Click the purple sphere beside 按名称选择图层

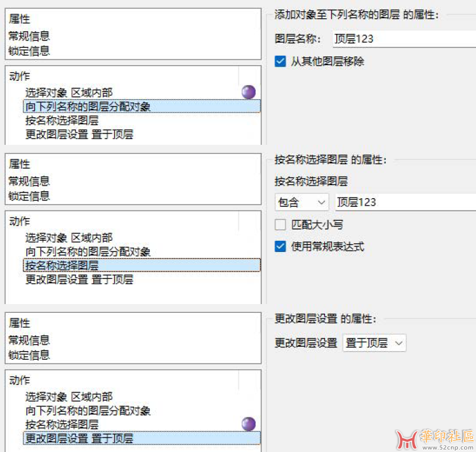pos(249,424)
